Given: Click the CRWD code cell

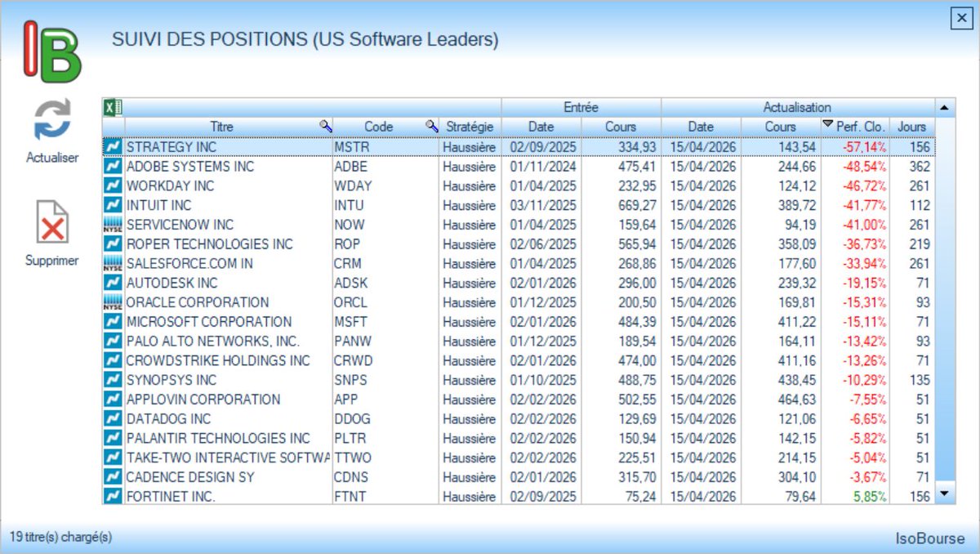Looking at the screenshot, I should pyautogui.click(x=385, y=360).
